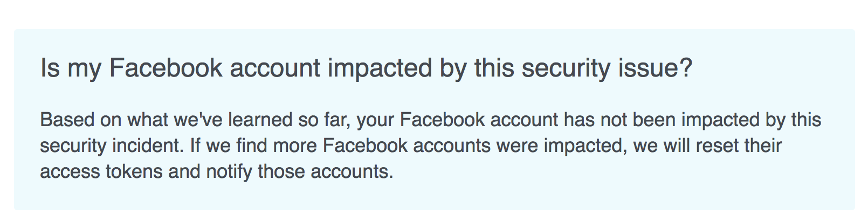Viewport: 868px width, 221px height.
Task: Click the word "account" in the heading
Action: point(275,69)
